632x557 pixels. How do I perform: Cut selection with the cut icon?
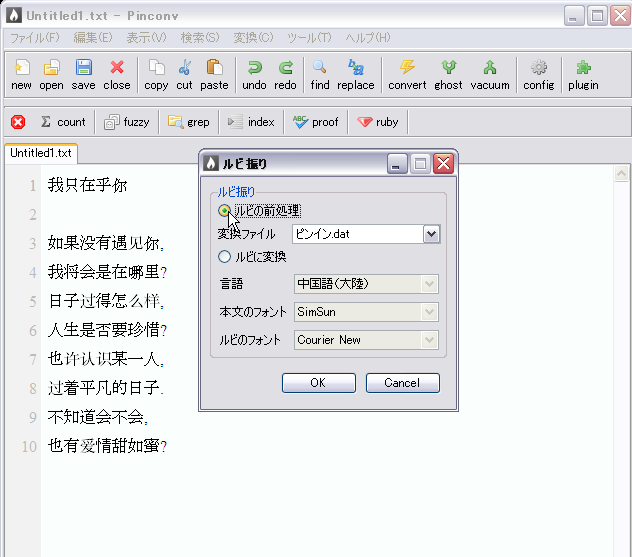coord(185,75)
